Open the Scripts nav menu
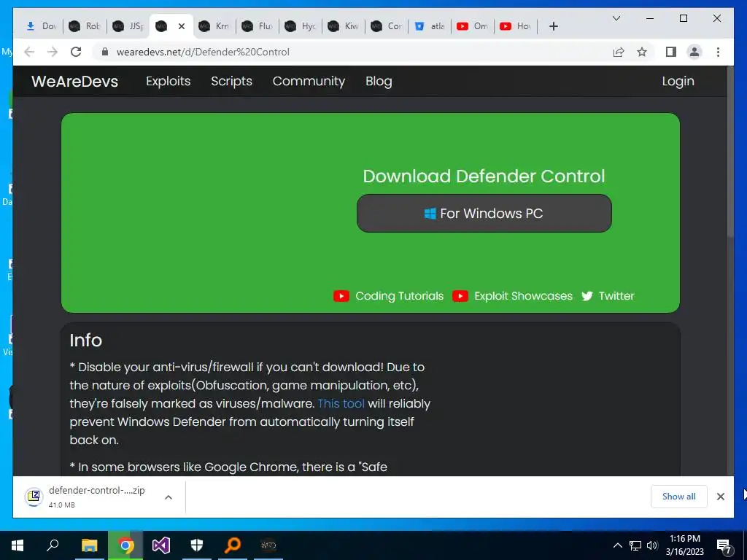 pos(231,82)
